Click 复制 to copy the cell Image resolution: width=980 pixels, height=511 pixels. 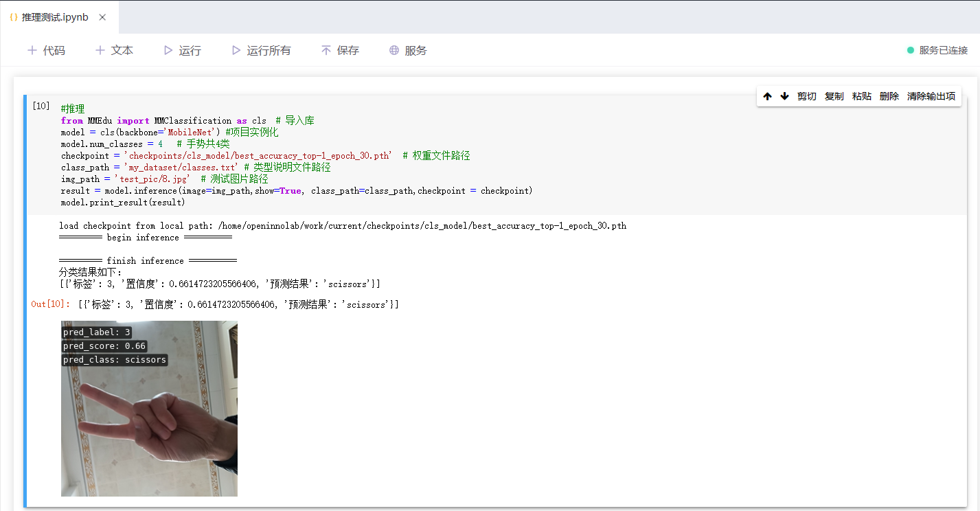click(834, 96)
